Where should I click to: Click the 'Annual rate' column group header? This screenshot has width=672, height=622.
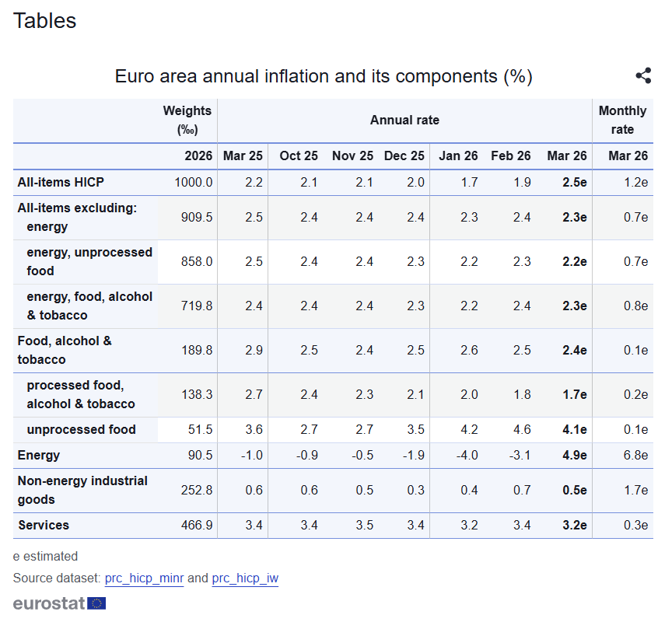pyautogui.click(x=404, y=120)
